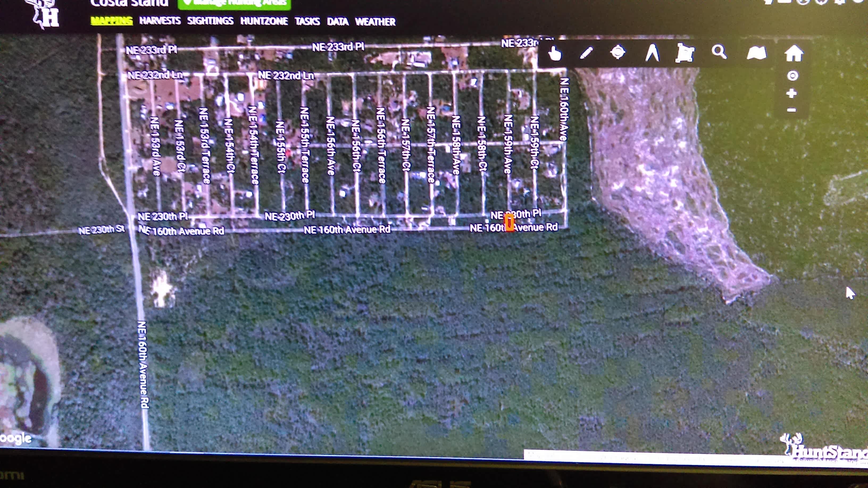Open the Data tab
868x488 pixels.
pos(338,22)
